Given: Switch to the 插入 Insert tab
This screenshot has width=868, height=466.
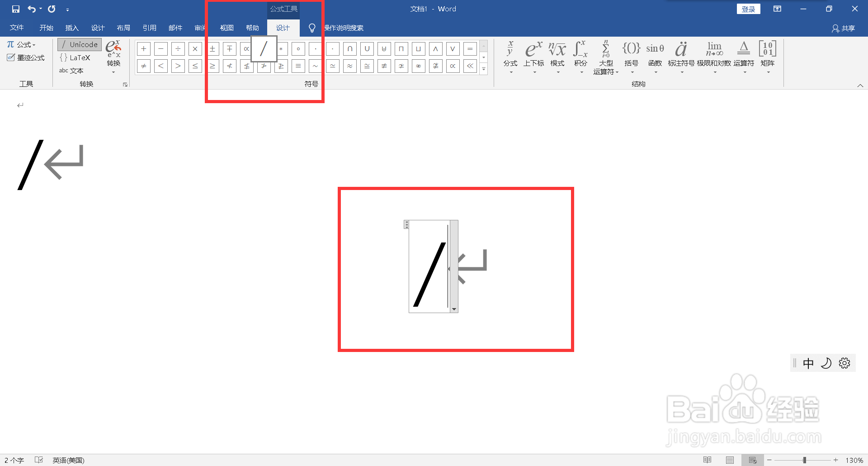Looking at the screenshot, I should click(72, 28).
